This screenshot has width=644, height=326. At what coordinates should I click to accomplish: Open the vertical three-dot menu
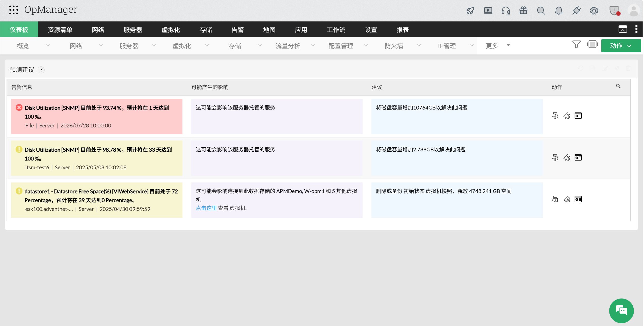(x=636, y=29)
